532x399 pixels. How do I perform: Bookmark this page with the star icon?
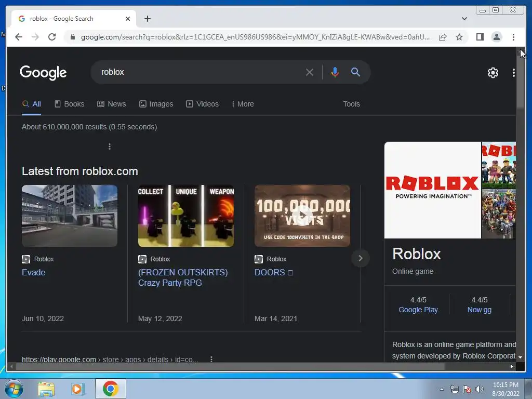point(459,37)
